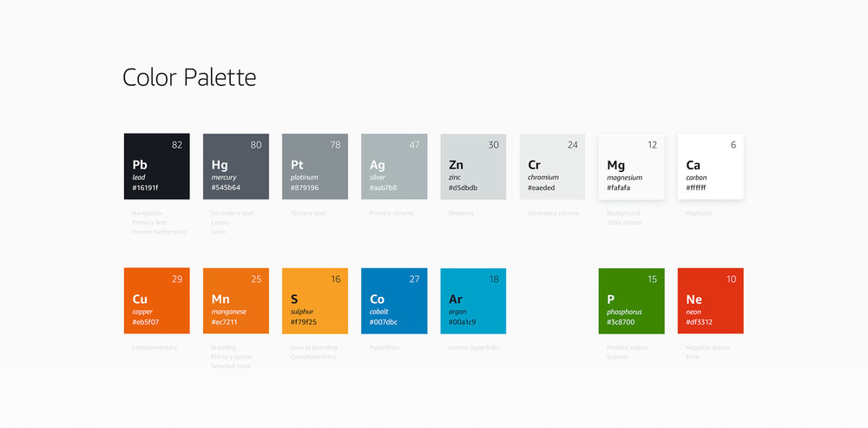Select the "Inverse background" label

(160, 232)
